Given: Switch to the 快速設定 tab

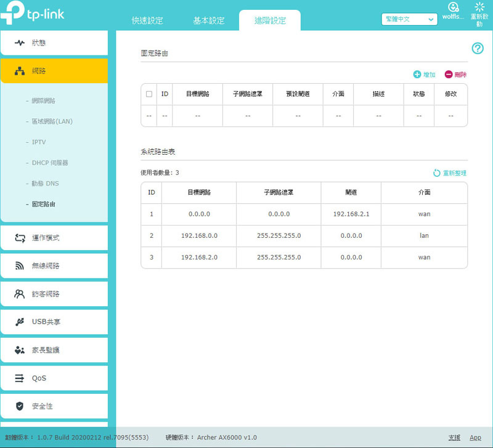Looking at the screenshot, I should pos(147,20).
